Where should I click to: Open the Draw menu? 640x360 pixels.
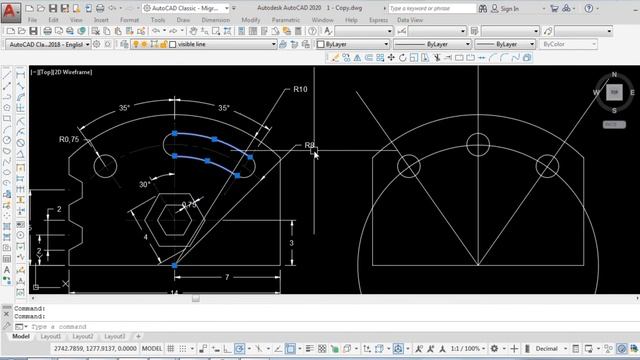[183, 20]
